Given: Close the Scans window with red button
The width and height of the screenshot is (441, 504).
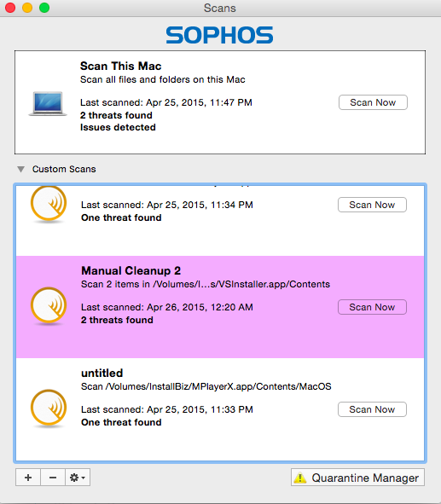Looking at the screenshot, I should tap(10, 8).
